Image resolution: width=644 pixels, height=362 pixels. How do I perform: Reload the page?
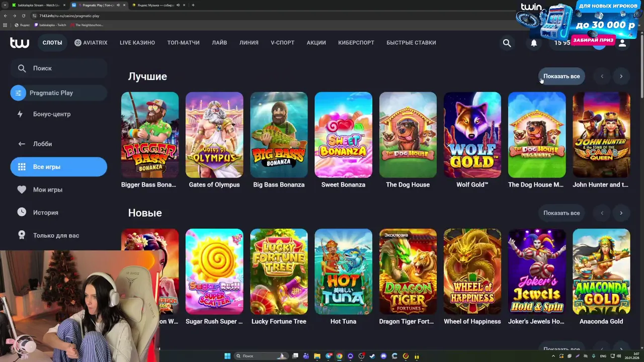[x=23, y=16]
